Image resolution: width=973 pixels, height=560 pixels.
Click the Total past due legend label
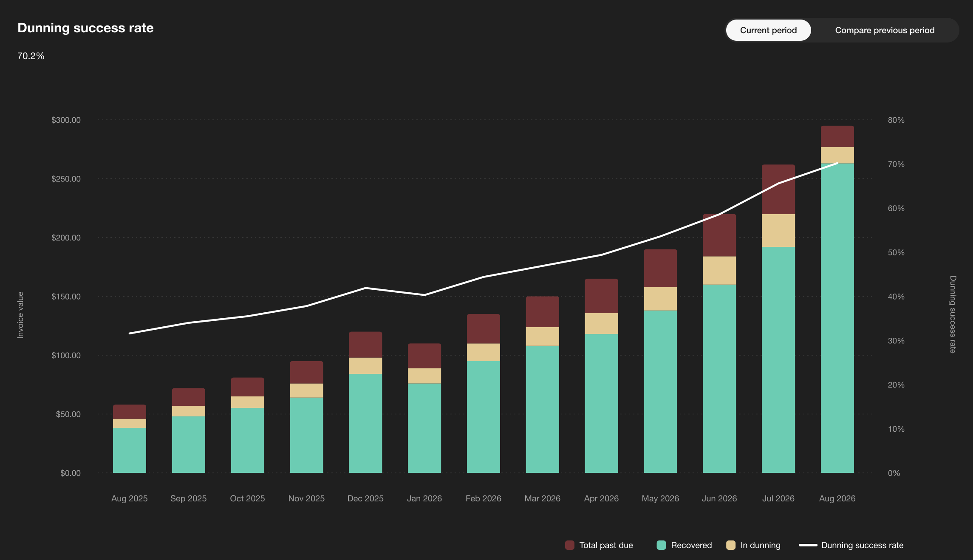tap(606, 545)
